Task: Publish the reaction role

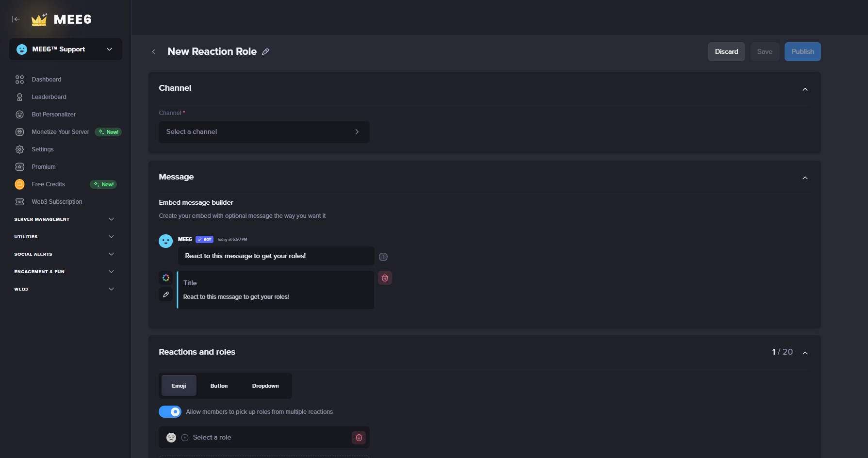Action: pos(802,51)
